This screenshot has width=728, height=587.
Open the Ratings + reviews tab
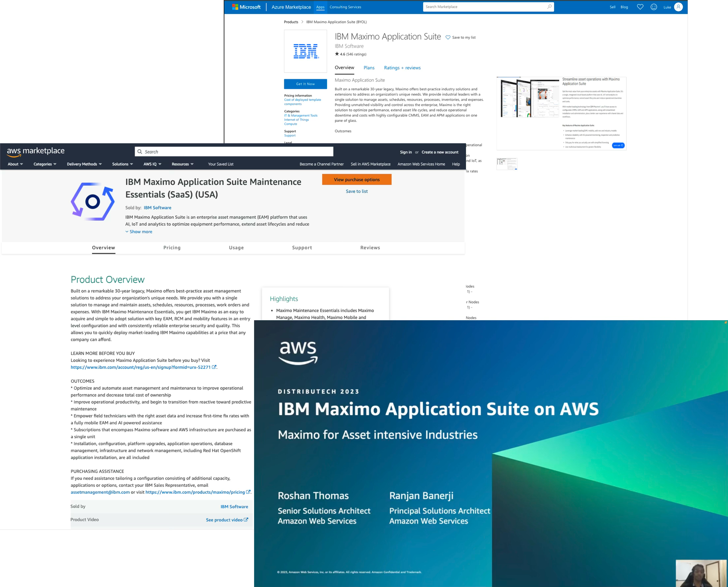click(402, 68)
